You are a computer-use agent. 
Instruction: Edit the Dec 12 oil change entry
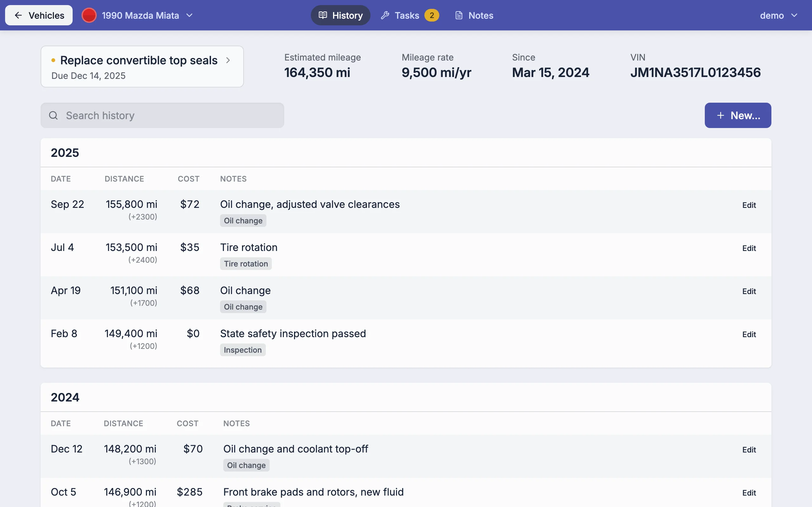coord(749,450)
